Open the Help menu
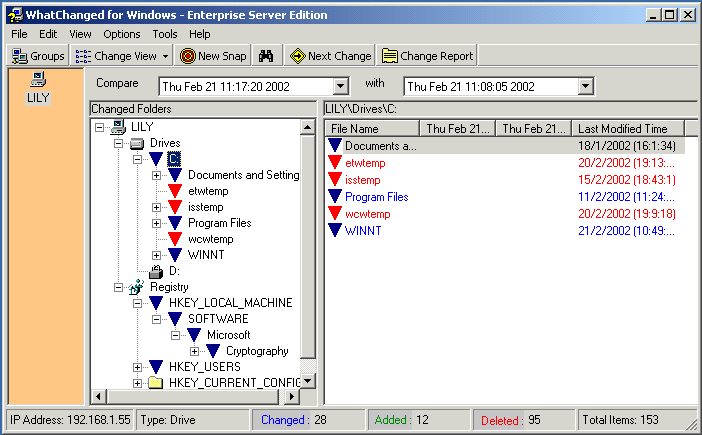This screenshot has height=435, width=702. [x=200, y=34]
